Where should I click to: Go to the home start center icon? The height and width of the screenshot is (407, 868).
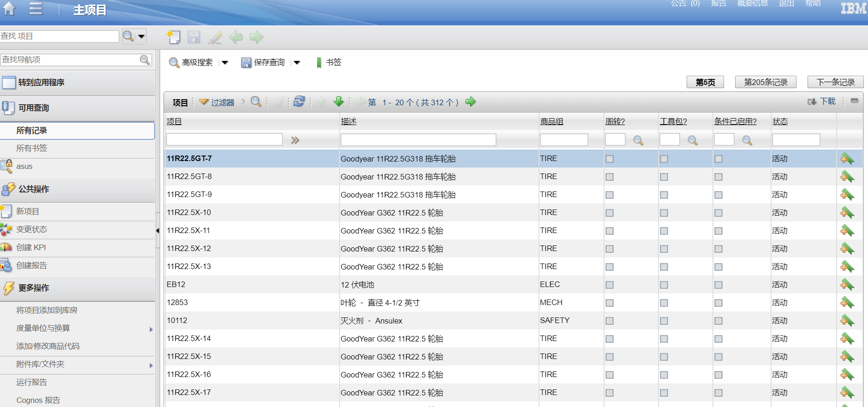point(9,8)
